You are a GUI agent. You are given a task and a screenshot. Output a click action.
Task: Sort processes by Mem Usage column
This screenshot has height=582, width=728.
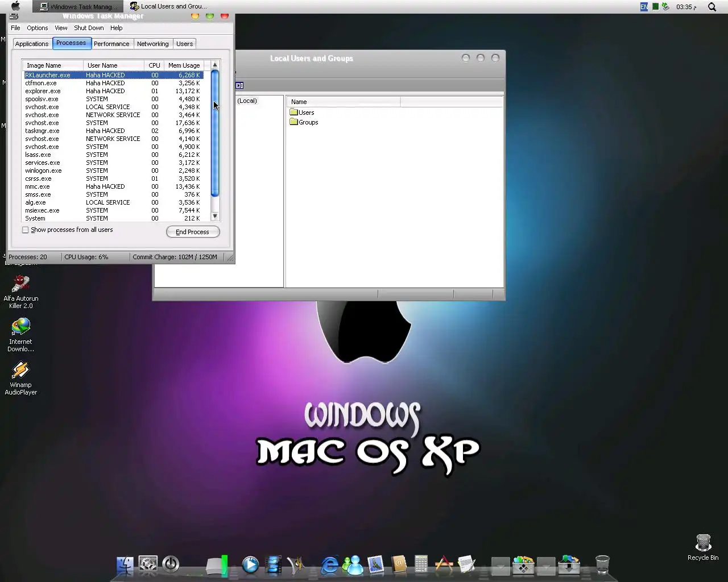coord(184,65)
